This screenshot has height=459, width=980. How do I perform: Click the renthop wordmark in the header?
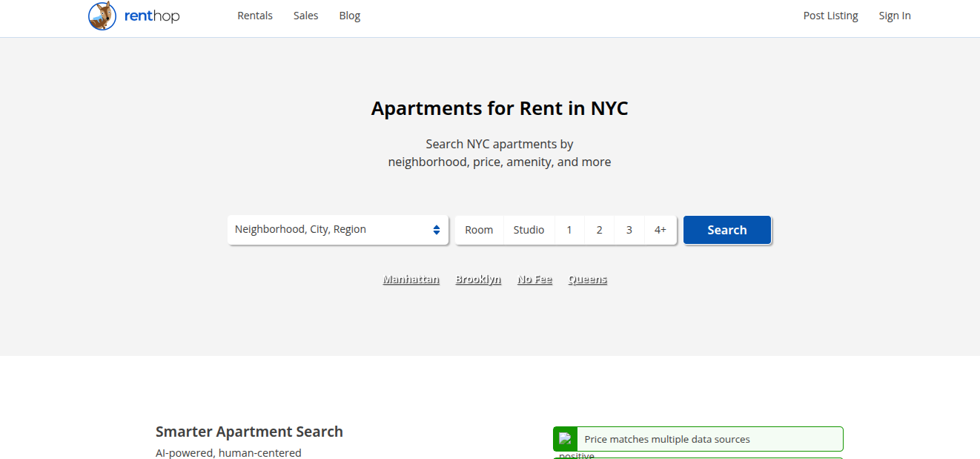coord(153,16)
